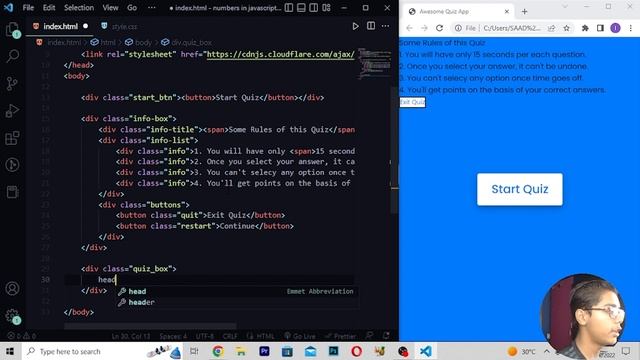Change UTF-8 encoding in status bar
This screenshot has height=360, width=640.
pos(204,336)
